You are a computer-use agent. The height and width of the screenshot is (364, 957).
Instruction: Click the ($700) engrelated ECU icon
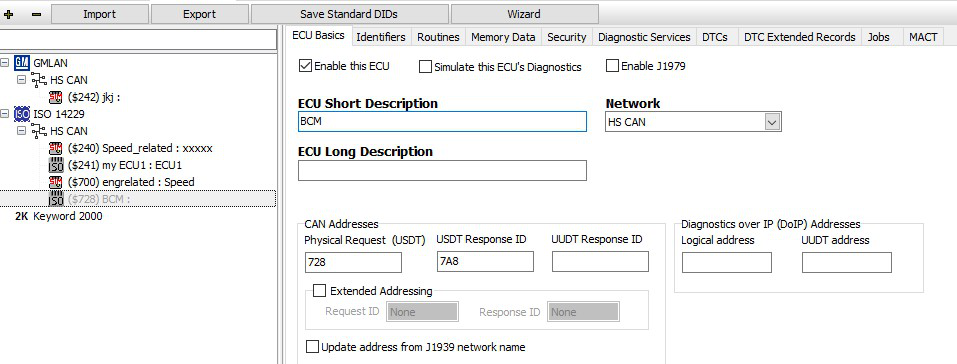point(56,182)
